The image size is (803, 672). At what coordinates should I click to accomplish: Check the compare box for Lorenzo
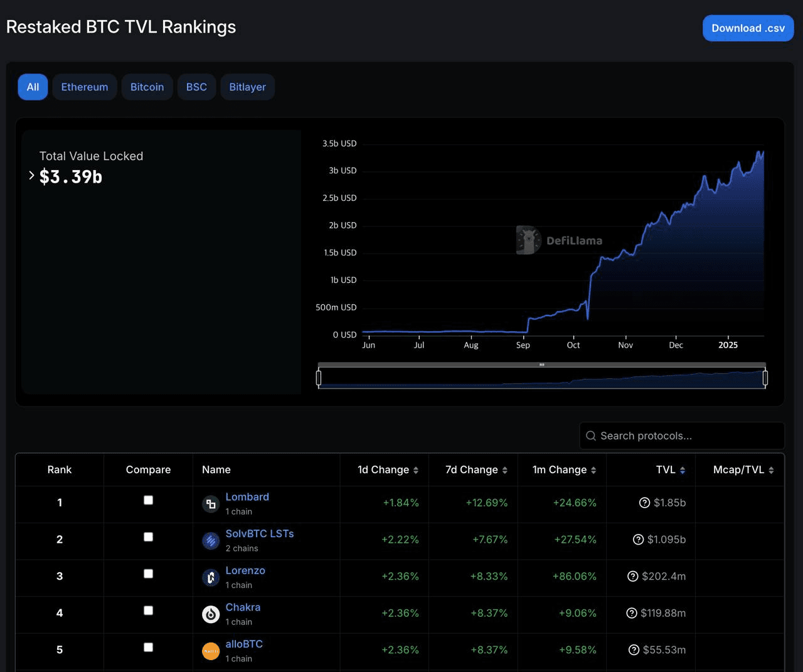(148, 573)
